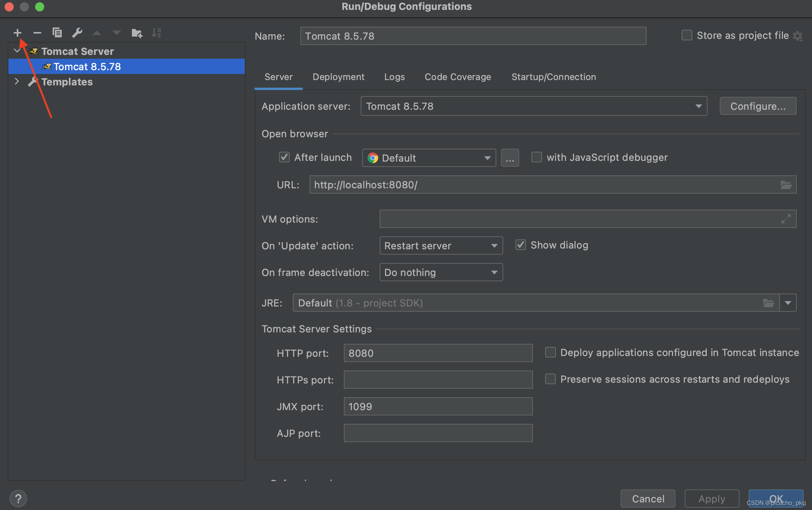Open project file storage settings gear

(x=798, y=36)
